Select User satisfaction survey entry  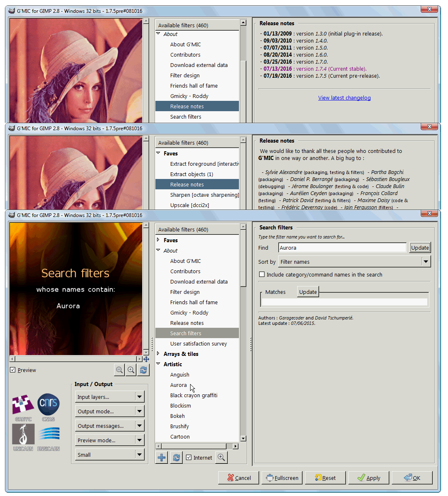point(198,343)
